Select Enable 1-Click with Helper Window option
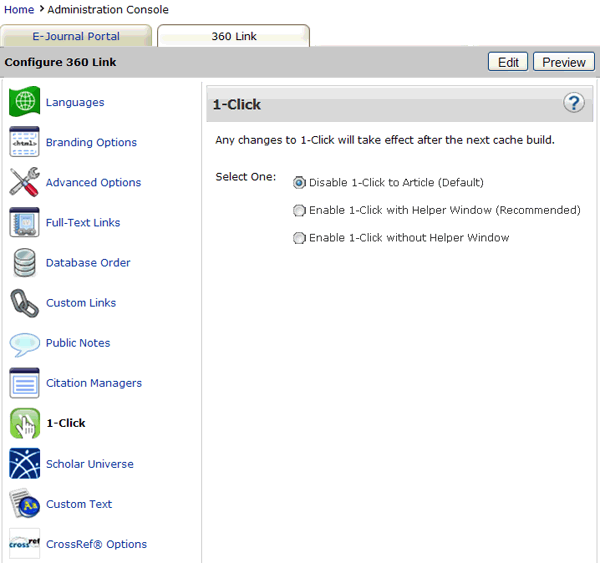 299,210
